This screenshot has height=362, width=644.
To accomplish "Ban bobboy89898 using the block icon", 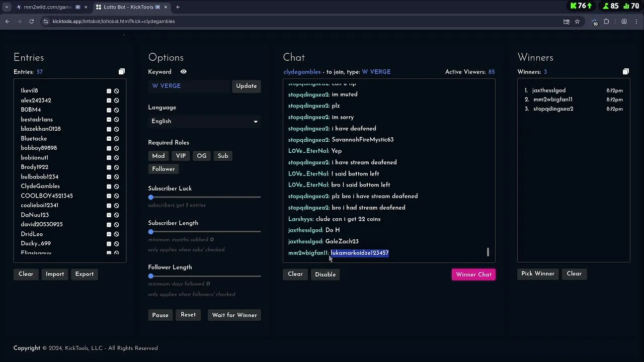I will click(116, 148).
